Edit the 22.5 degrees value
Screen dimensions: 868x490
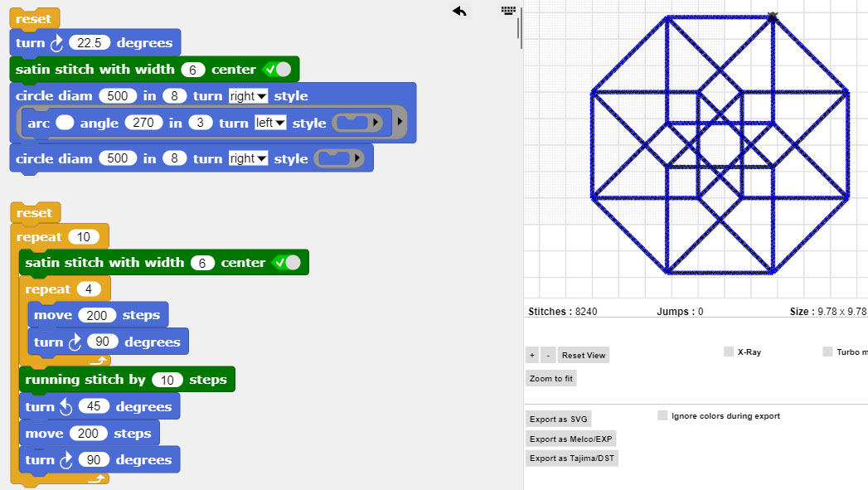pyautogui.click(x=90, y=42)
